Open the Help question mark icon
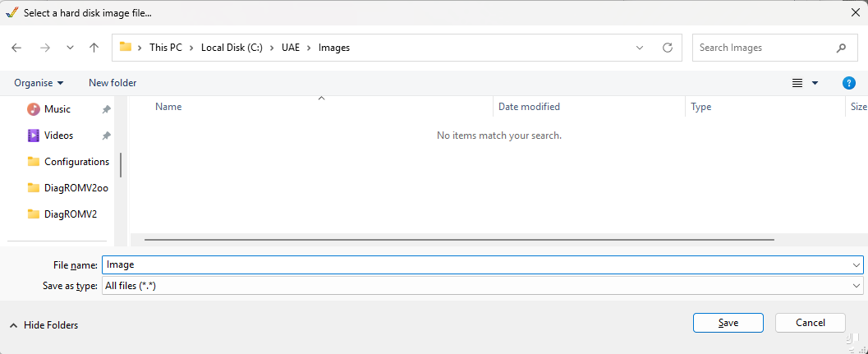The image size is (868, 354). (849, 83)
